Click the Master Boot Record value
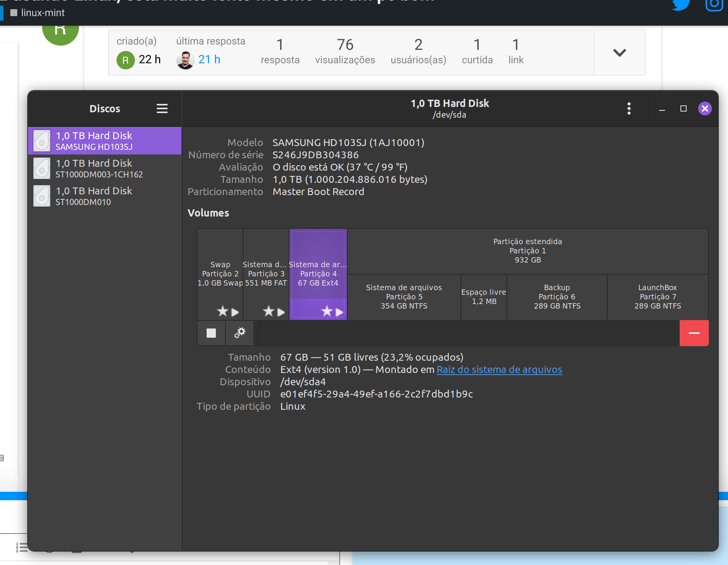 [x=318, y=192]
